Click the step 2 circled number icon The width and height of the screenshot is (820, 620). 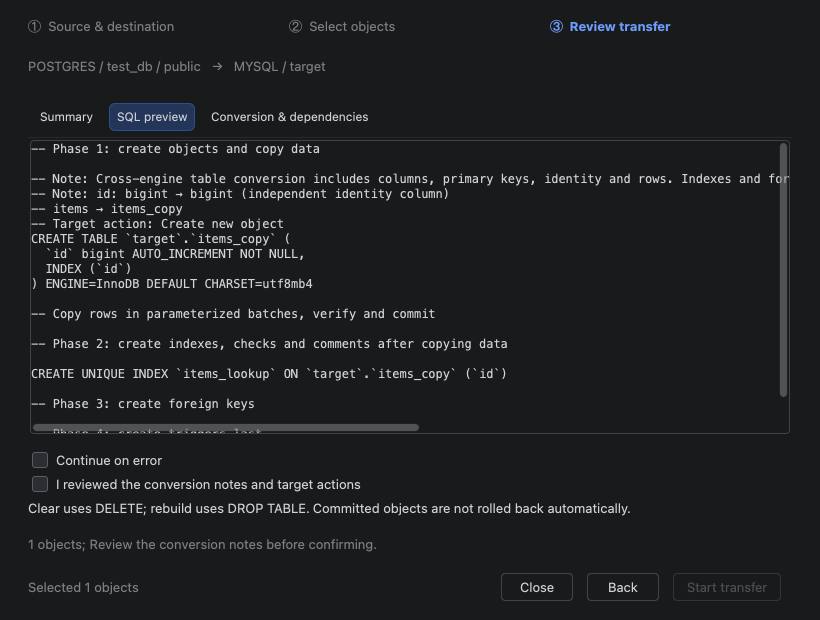pyautogui.click(x=295, y=27)
